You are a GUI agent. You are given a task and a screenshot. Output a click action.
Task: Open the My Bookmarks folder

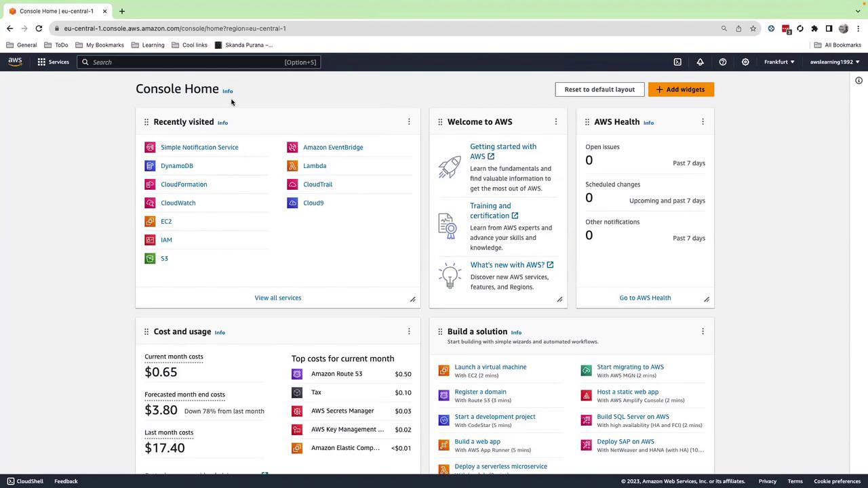coord(100,45)
